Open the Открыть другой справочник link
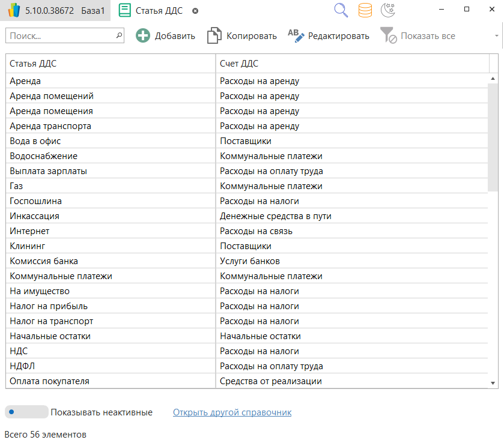This screenshot has height=443, width=504. (232, 412)
